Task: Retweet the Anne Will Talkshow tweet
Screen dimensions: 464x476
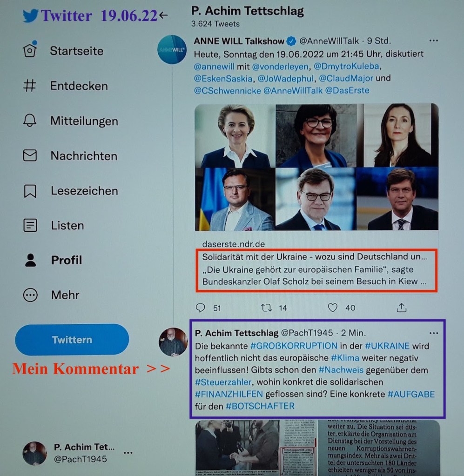Action: pyautogui.click(x=266, y=308)
